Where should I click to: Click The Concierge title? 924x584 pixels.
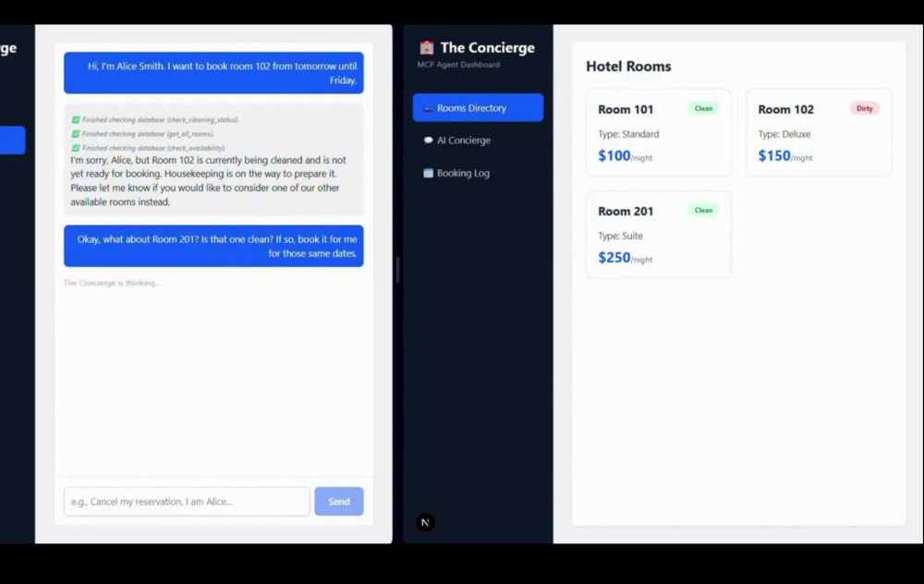487,48
